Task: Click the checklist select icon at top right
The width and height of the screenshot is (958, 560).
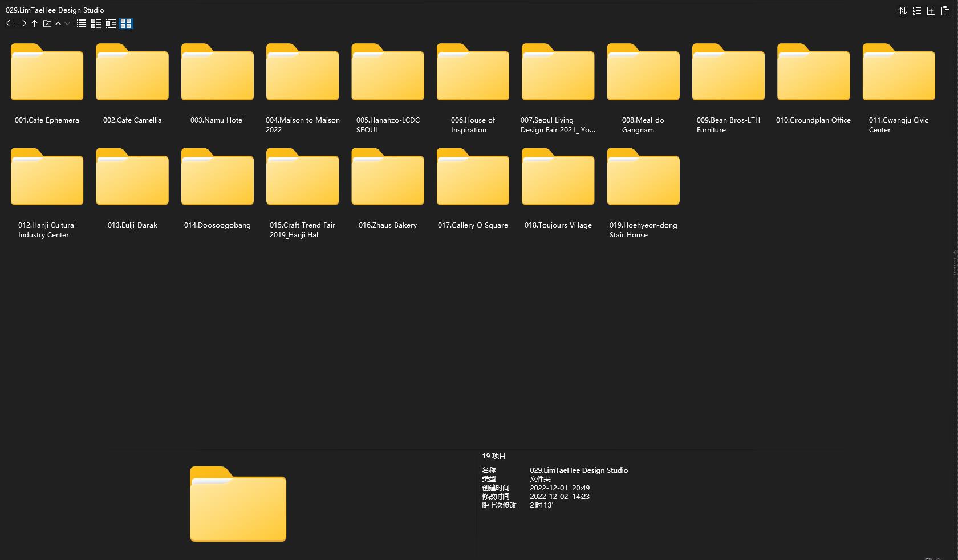Action: (x=917, y=11)
